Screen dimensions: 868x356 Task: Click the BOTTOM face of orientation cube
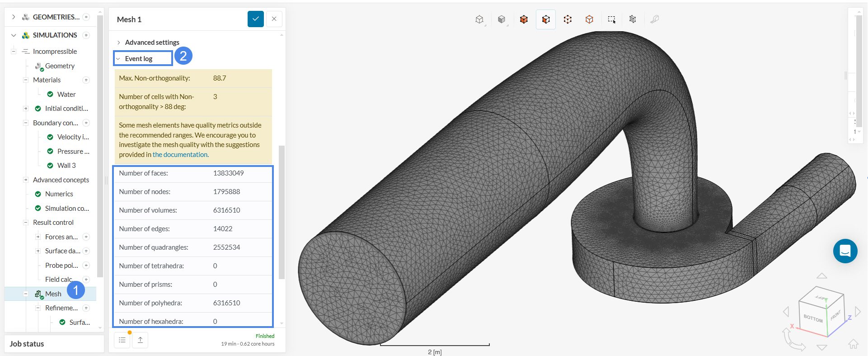812,318
